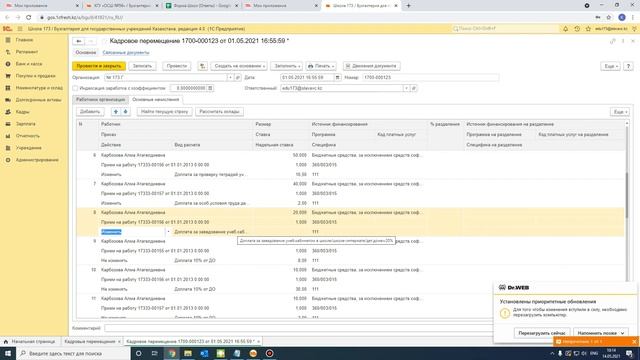Open the Банк и касса section

tap(29, 64)
